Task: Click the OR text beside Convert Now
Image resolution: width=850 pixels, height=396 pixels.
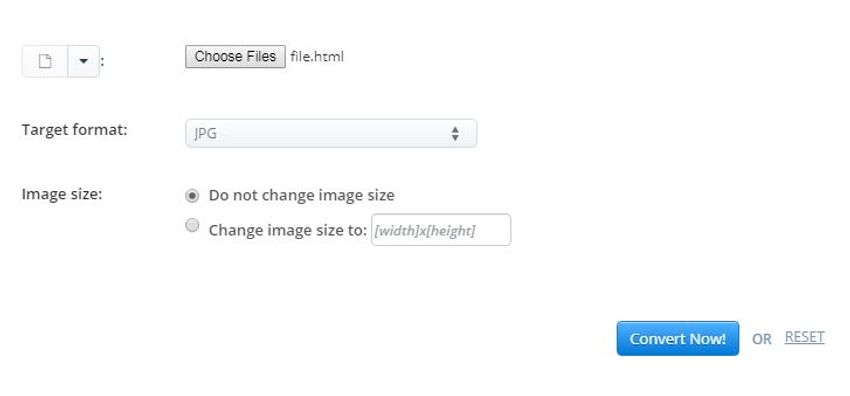Action: [761, 339]
